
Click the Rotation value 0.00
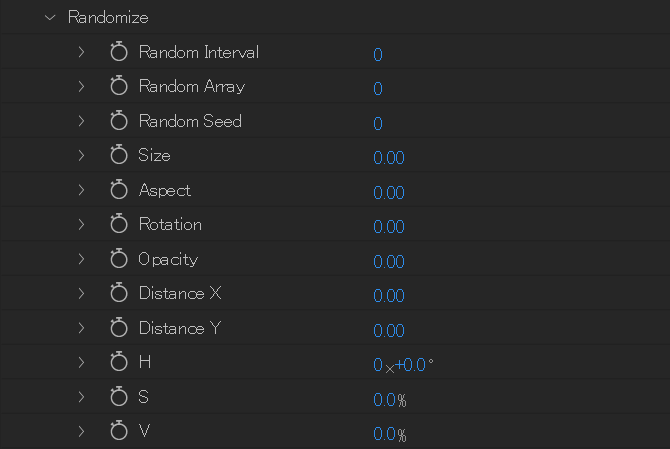pos(388,227)
